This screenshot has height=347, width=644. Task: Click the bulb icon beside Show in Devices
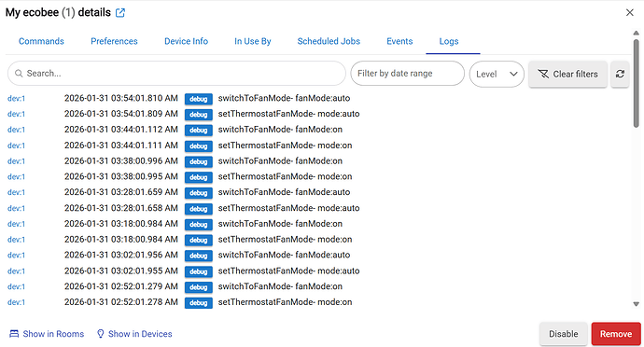click(101, 334)
